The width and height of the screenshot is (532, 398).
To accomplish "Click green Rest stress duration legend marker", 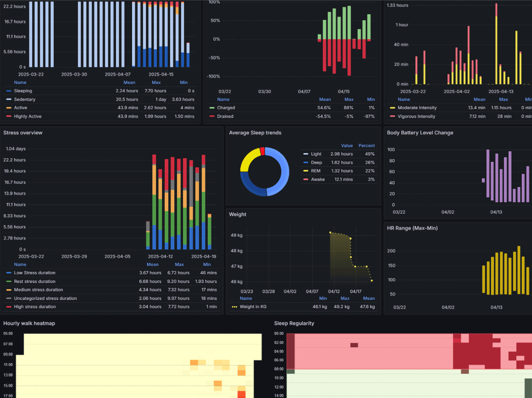I will 9,282.
